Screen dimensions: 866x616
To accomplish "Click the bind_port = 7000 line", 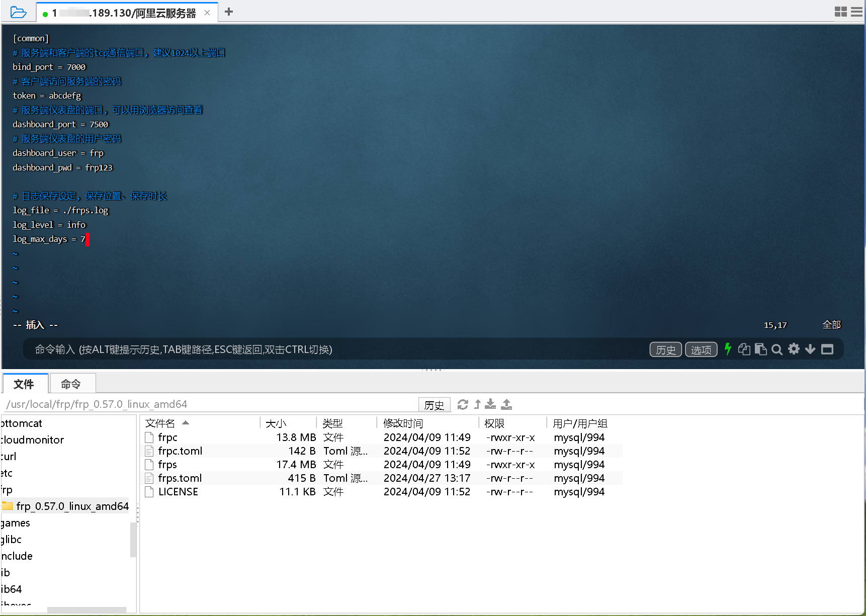I will pos(49,67).
